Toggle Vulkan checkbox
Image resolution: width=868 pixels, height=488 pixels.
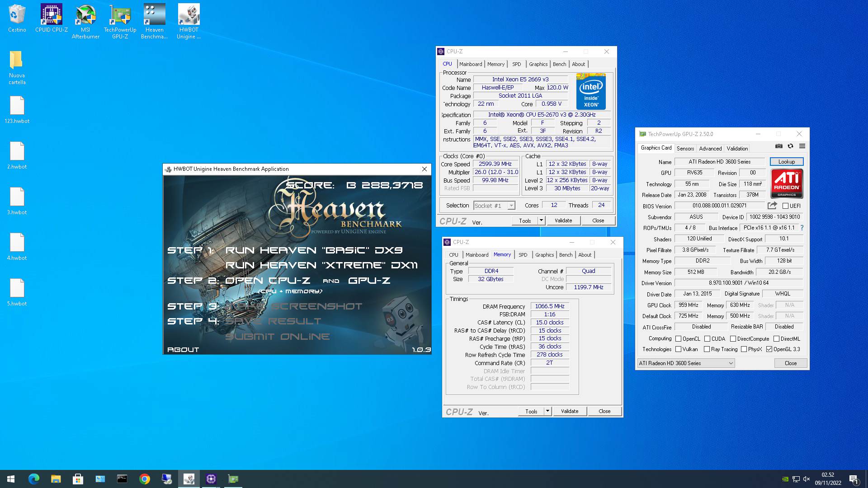(x=678, y=349)
